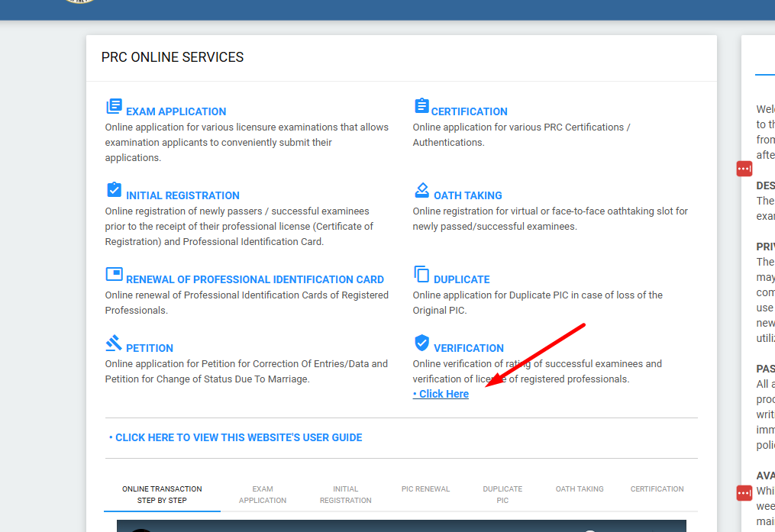Click the text 'Online verification of rating'
775x532 pixels.
[472, 364]
